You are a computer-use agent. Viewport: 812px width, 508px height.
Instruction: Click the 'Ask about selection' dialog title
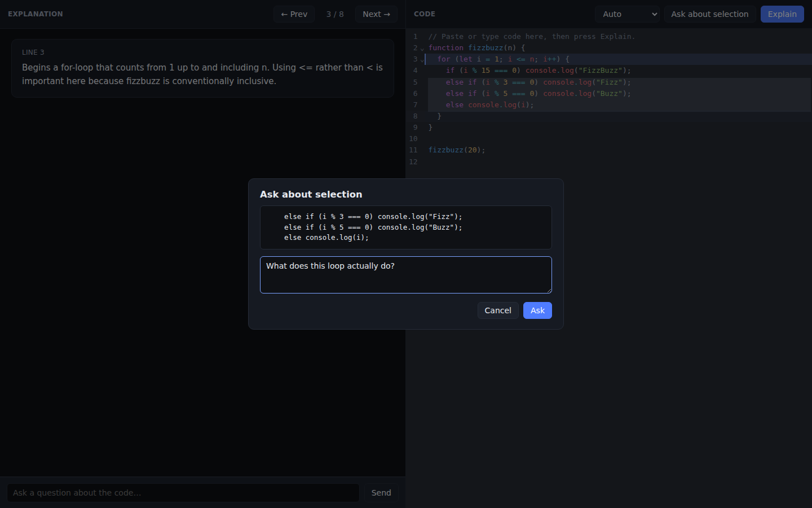[x=311, y=194]
